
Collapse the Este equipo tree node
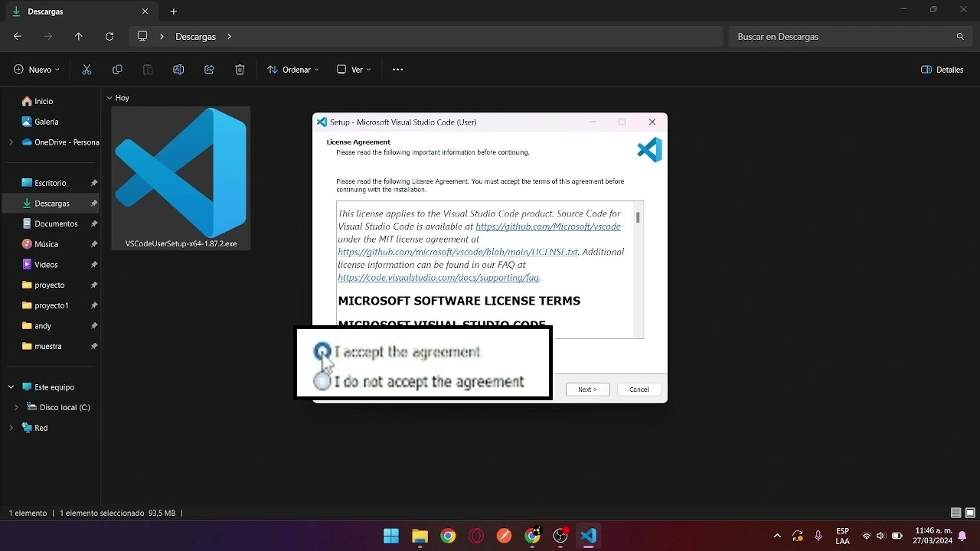pos(11,387)
